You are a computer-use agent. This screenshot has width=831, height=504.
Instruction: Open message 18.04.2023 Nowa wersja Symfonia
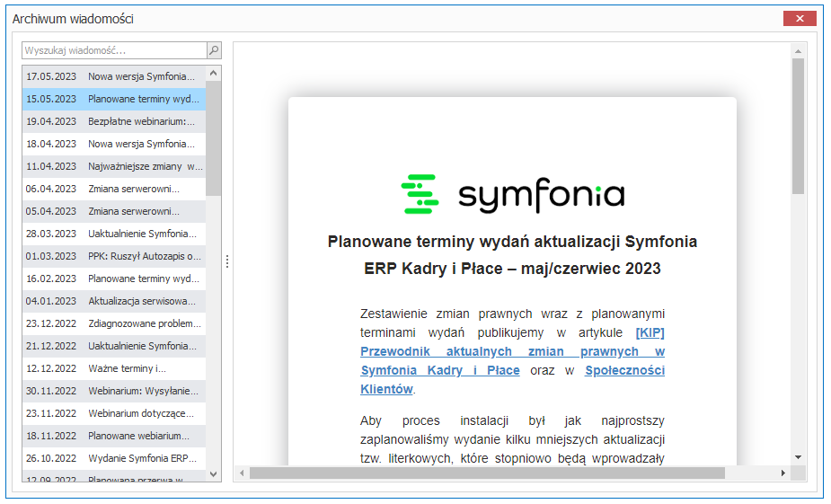[114, 144]
